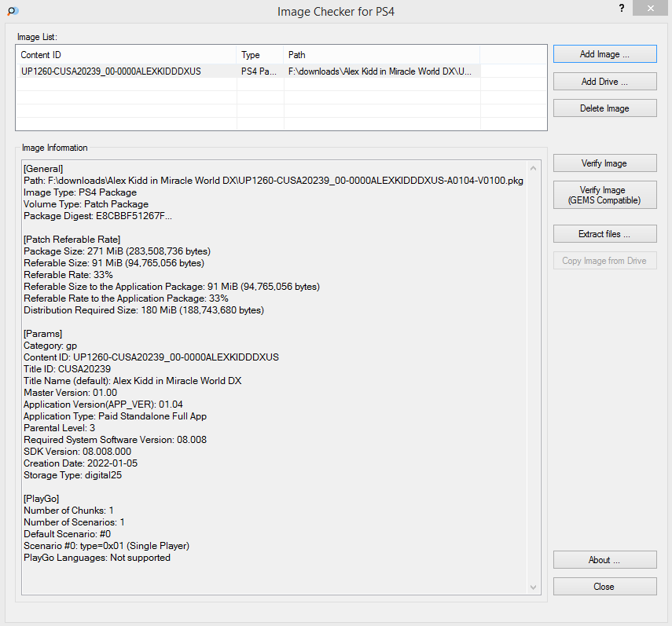
Task: Click Application Version(APP_VER) line
Action: click(x=103, y=405)
